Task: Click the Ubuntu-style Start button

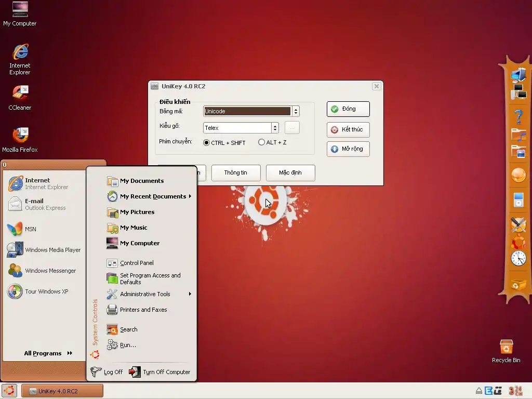Action: (x=9, y=391)
